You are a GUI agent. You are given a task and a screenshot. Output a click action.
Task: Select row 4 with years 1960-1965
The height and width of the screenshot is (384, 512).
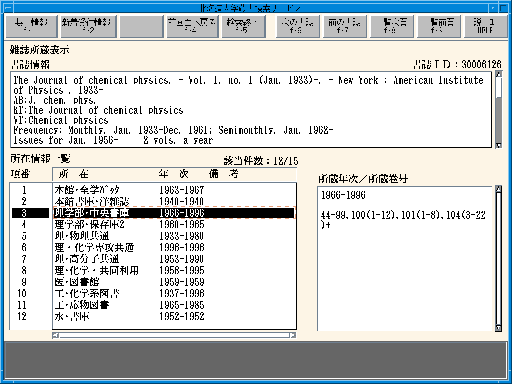pos(174,224)
